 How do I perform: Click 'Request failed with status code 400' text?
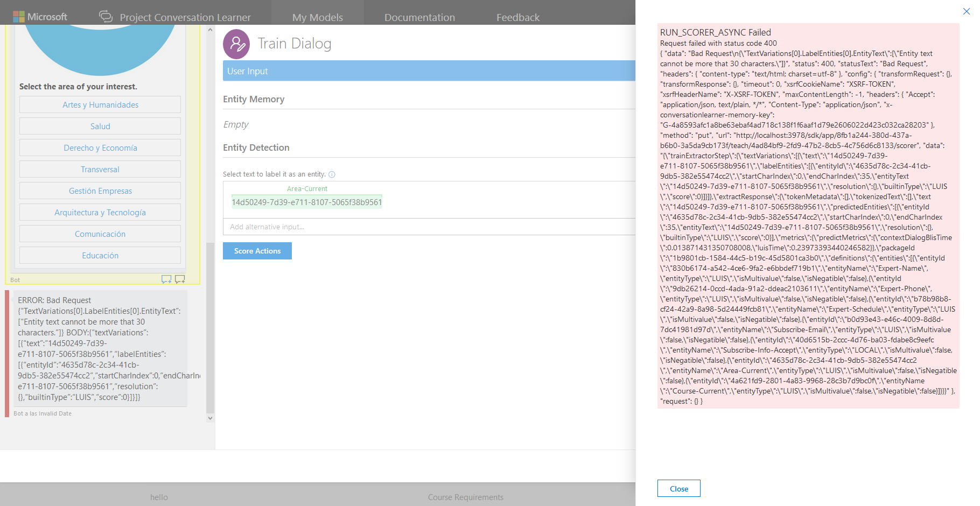(718, 43)
